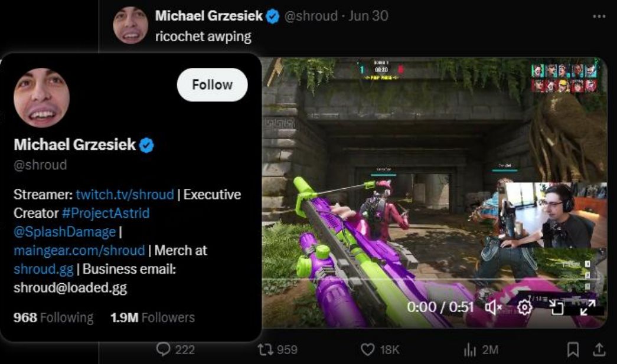Open the twitch.tv/shroud link
This screenshot has height=364, width=617.
pos(125,195)
